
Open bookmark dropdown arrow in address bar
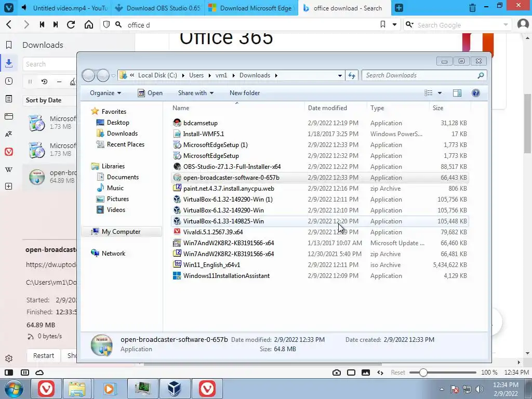coord(395,24)
